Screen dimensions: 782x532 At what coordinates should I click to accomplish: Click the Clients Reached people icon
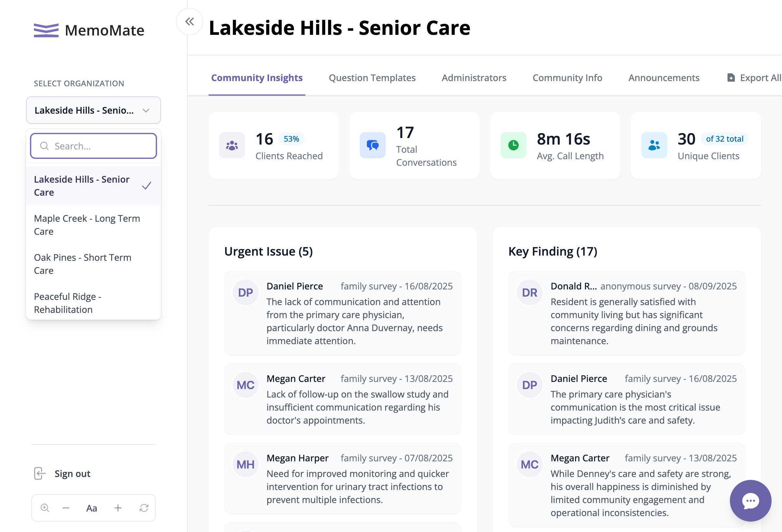point(232,145)
